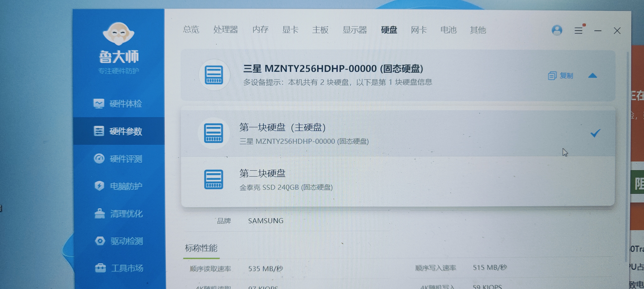Click the 驱动检测 gear icon
644x289 pixels.
pyautogui.click(x=100, y=241)
